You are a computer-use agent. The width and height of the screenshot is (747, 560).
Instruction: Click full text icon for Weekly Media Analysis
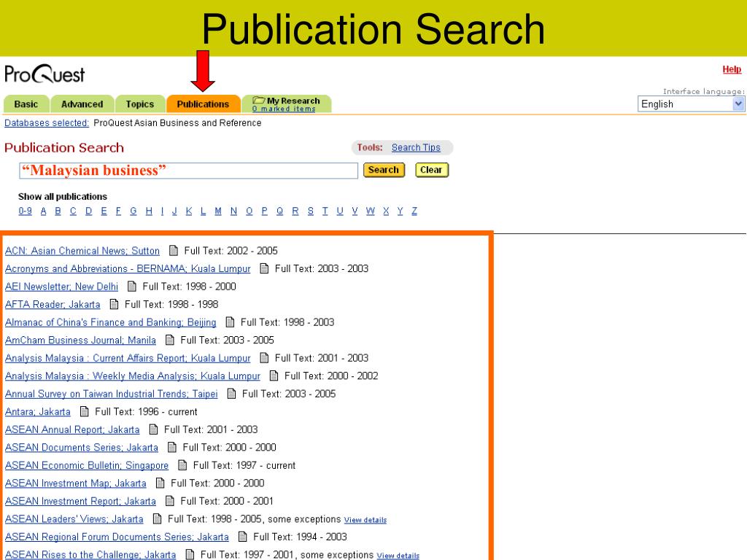coord(274,376)
